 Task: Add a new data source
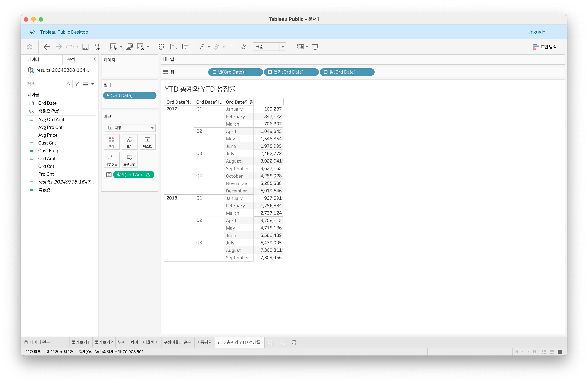click(x=97, y=47)
